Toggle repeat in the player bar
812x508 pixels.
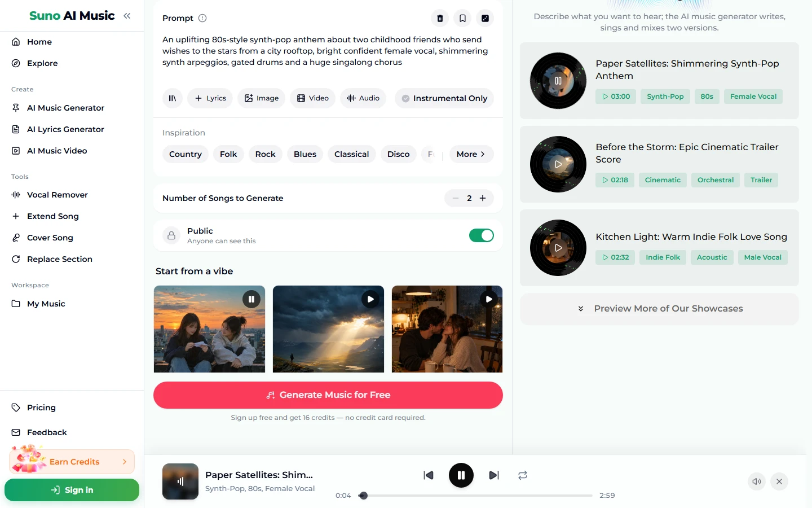click(523, 475)
